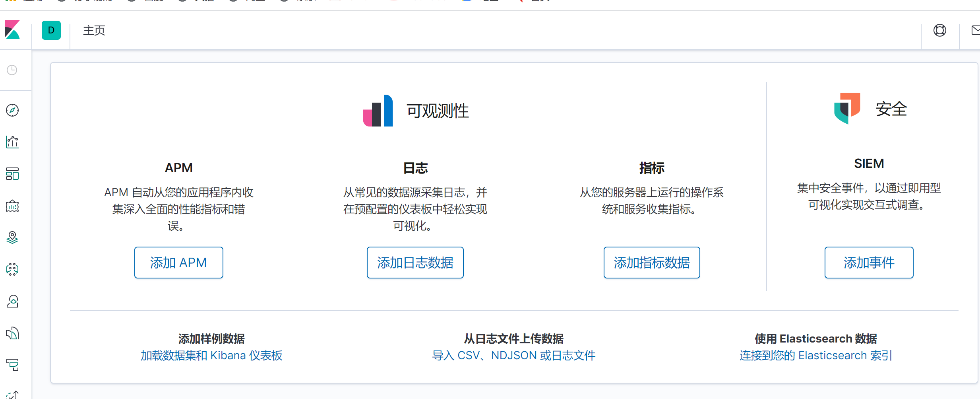Image resolution: width=980 pixels, height=399 pixels.
Task: Open the Graph app in the sidebar
Action: pos(12,302)
